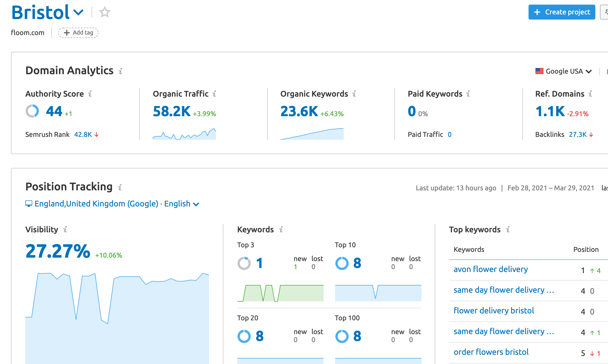The image size is (608, 364).
Task: Open the flower delivery bristol keyword link
Action: click(494, 311)
